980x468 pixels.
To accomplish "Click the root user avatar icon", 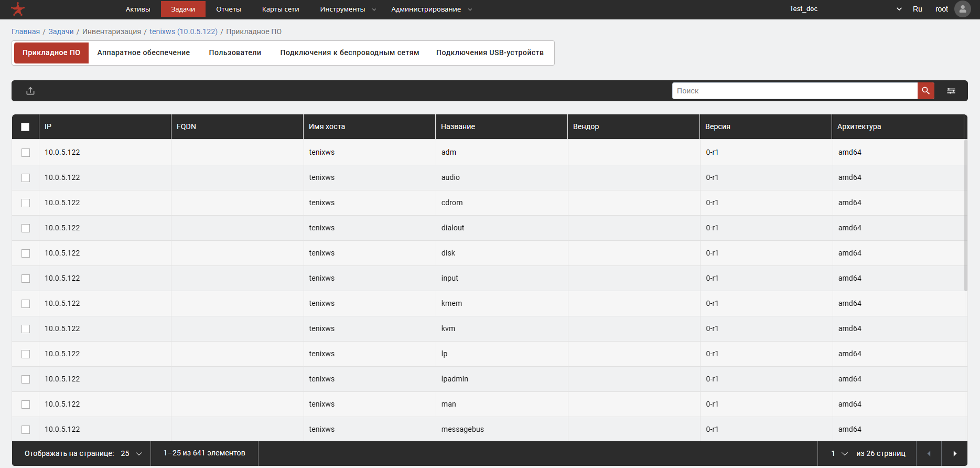I will (x=962, y=9).
